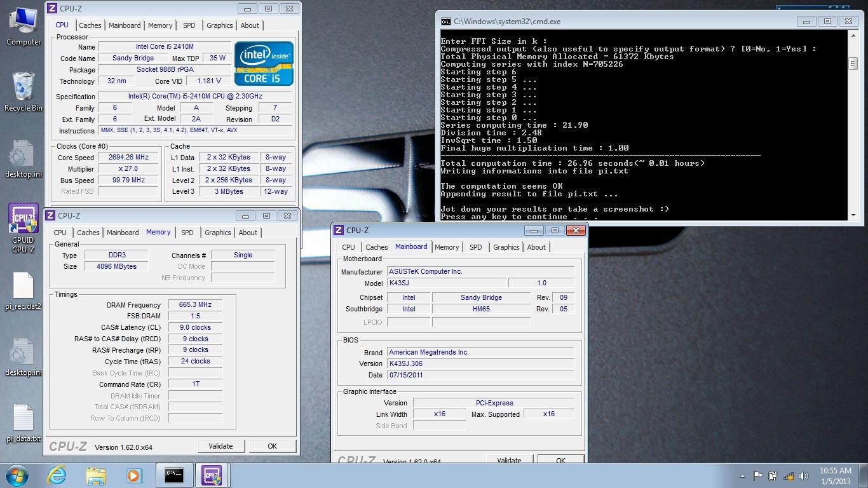Screen dimensions: 868x488
Task: Open Graphics tab in the Mainboard CPU-Z window
Action: (x=506, y=247)
